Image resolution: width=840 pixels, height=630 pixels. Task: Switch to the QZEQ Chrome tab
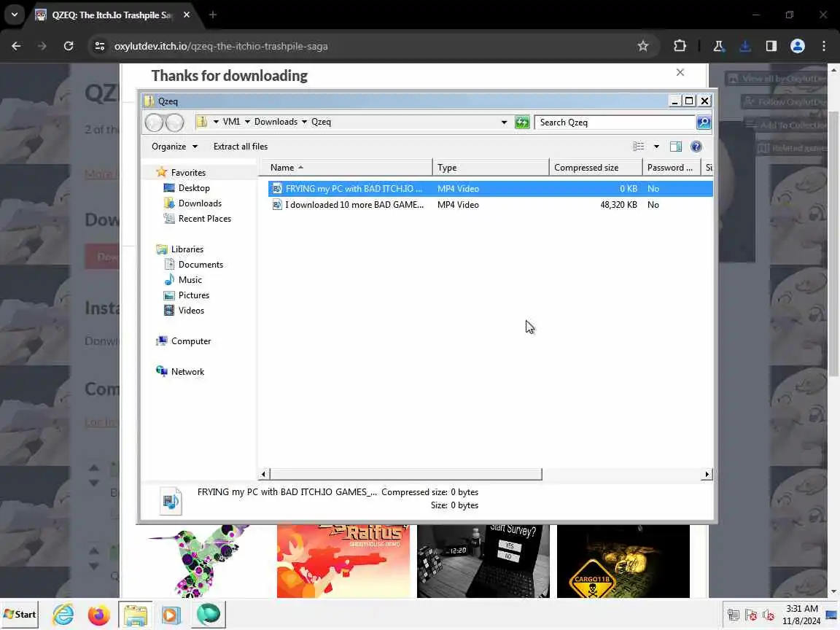[x=111, y=15]
